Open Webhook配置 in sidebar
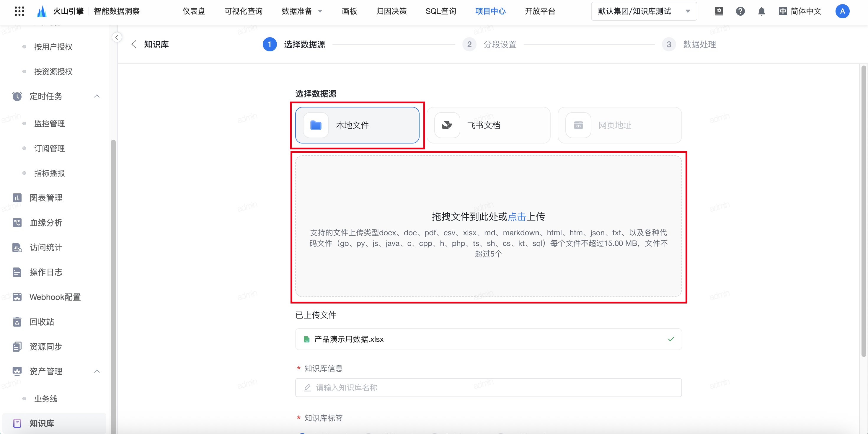The width and height of the screenshot is (868, 434). (55, 297)
